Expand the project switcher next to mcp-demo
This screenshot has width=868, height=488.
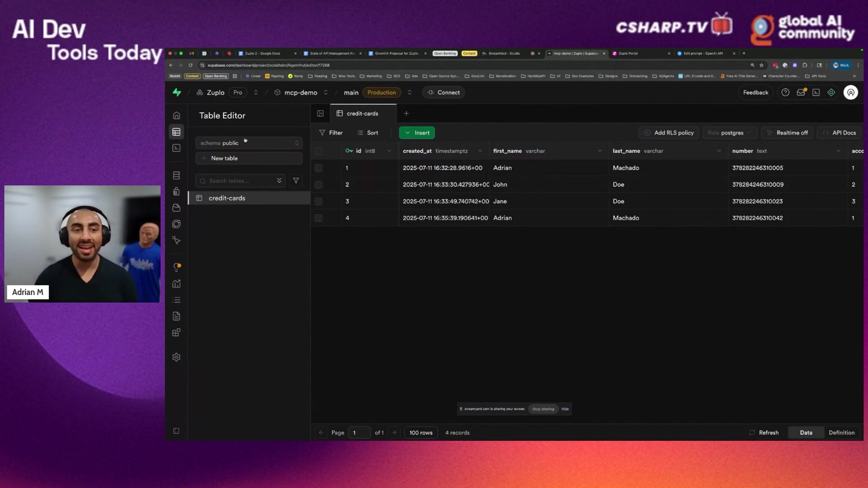(x=325, y=93)
